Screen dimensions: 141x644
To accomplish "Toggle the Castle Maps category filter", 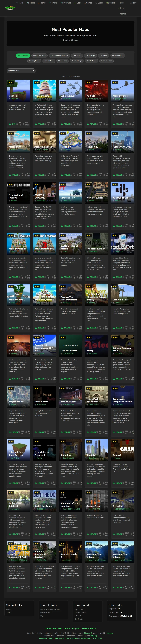I will click(x=90, y=56).
